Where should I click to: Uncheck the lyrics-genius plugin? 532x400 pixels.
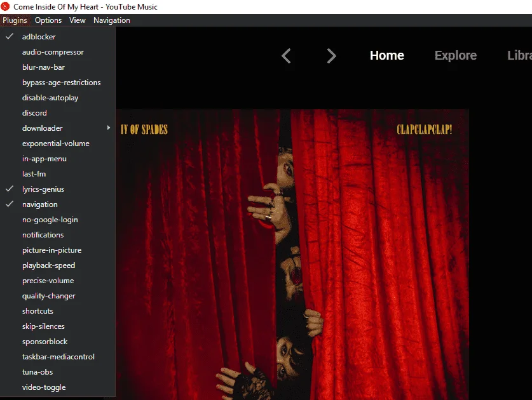58,189
